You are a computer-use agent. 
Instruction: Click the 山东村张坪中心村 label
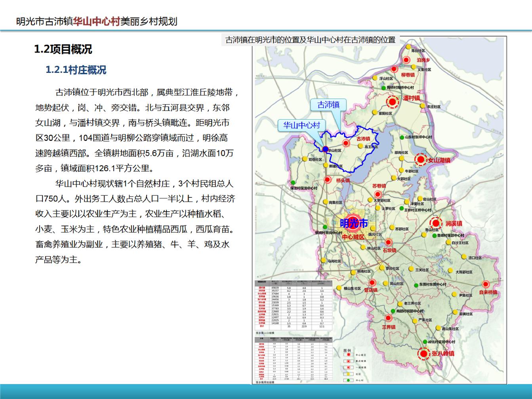418,137
